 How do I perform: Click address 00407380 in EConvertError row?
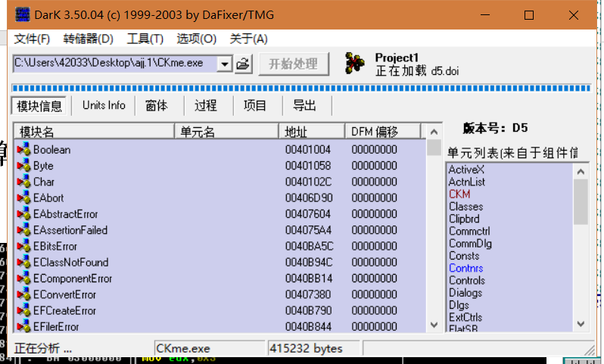(x=308, y=294)
